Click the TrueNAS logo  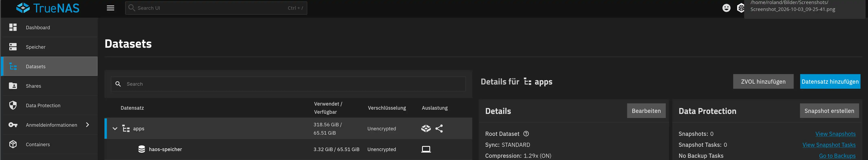[48, 8]
